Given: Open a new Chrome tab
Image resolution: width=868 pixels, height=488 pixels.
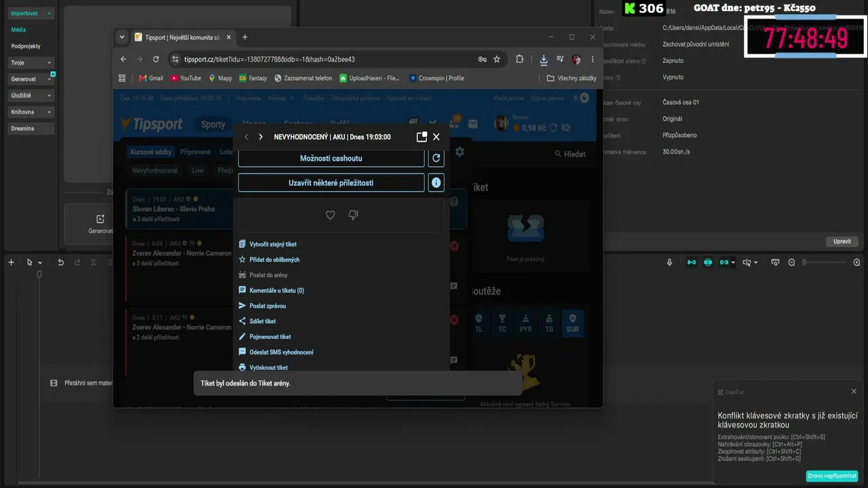Looking at the screenshot, I should pyautogui.click(x=245, y=37).
